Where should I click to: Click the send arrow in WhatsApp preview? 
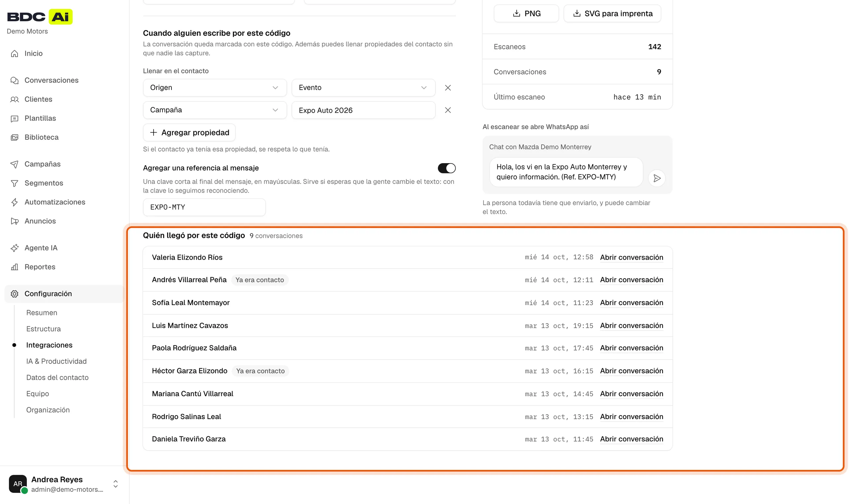(657, 178)
